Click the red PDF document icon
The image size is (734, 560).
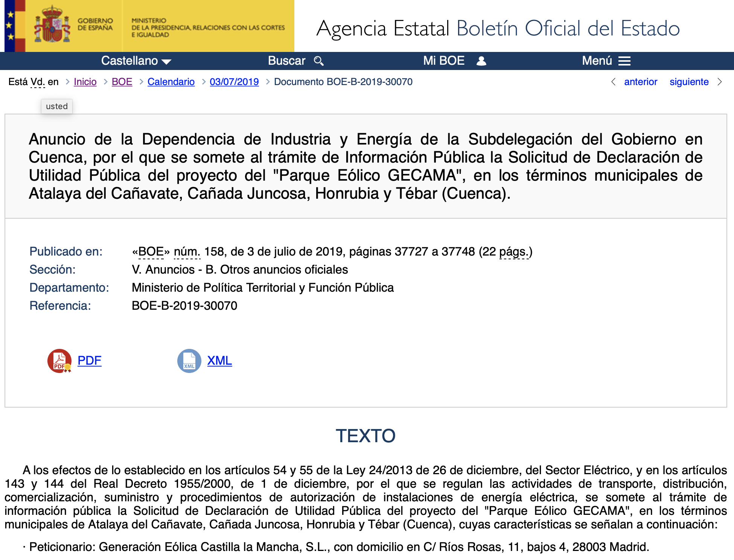coord(59,361)
